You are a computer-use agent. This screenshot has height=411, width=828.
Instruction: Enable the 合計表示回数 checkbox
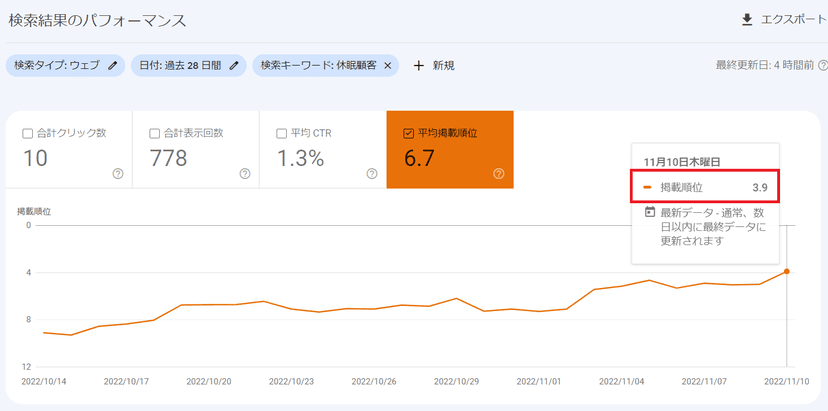(x=154, y=134)
